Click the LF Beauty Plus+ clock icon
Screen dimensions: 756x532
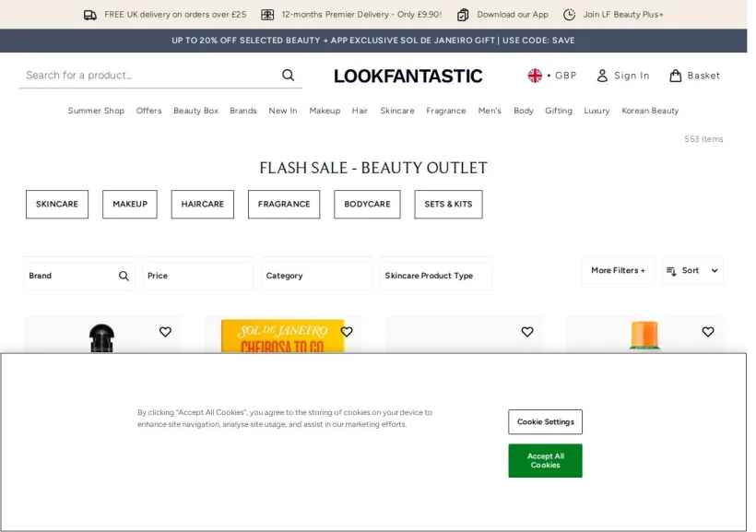tap(570, 15)
